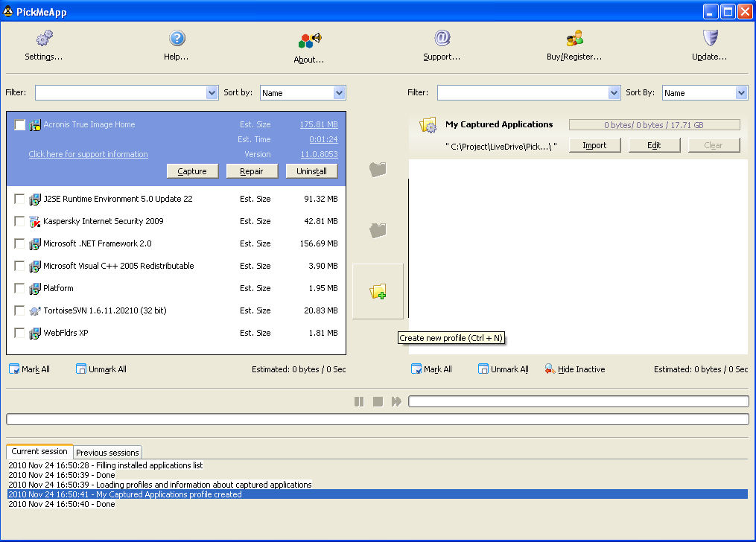
Task: Tick the Microsoft .NET Framework 2.0 checkbox
Action: coord(20,243)
